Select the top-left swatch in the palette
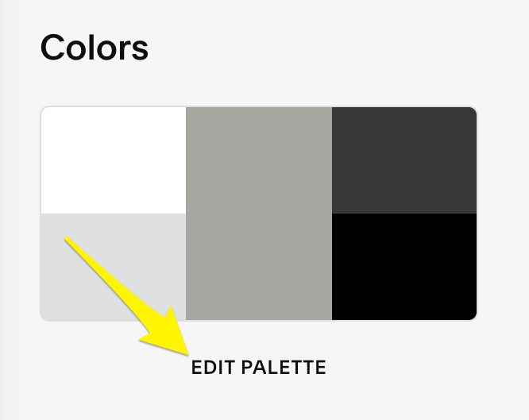529x420 pixels. click(113, 160)
